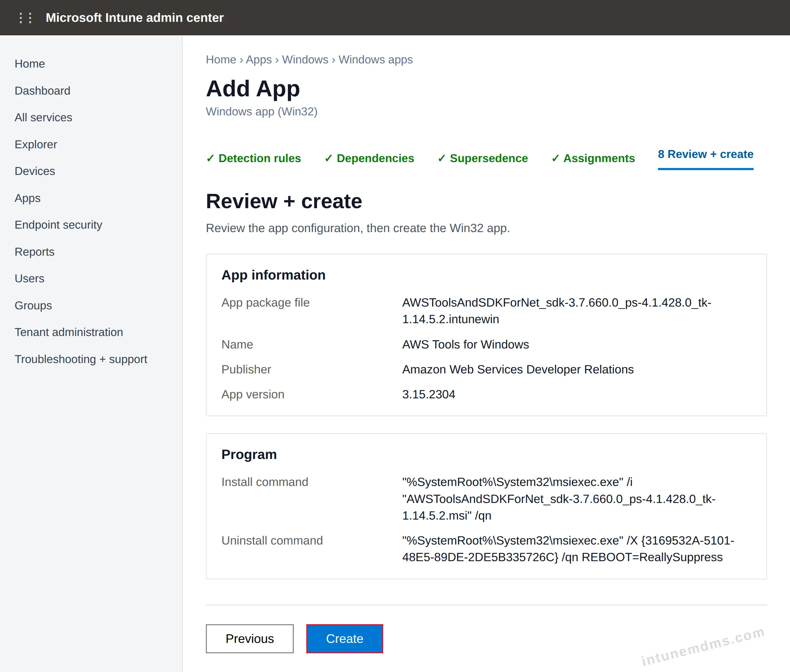
Task: Open Troubleshooting + support in the sidebar
Action: (x=81, y=359)
